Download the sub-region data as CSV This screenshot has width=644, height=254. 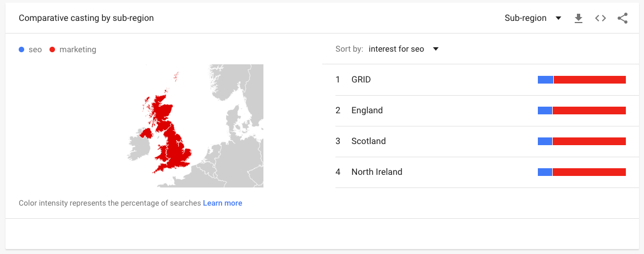tap(579, 19)
